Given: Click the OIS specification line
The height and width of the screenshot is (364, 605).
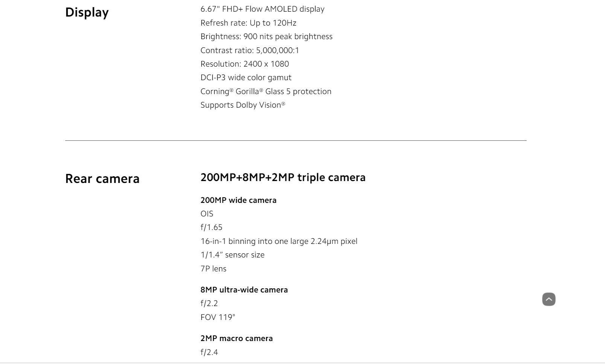Looking at the screenshot, I should (x=207, y=214).
